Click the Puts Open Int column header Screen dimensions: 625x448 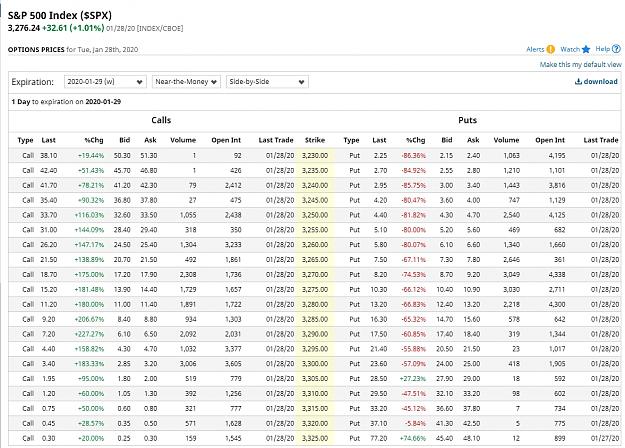pyautogui.click(x=550, y=140)
